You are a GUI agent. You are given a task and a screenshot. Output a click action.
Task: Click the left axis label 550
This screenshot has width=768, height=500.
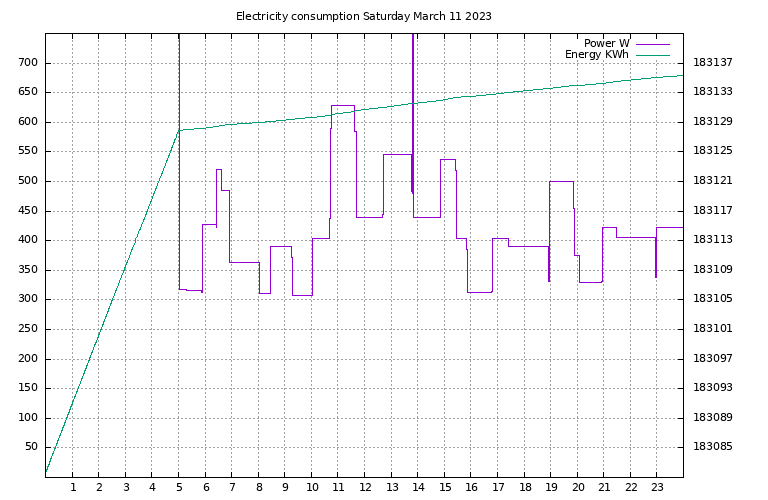pos(28,151)
